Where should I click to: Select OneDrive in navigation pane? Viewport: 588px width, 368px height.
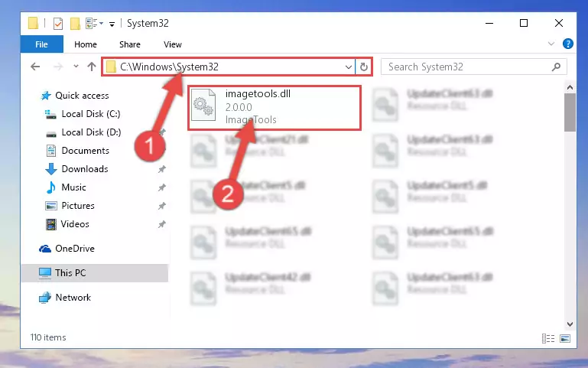[75, 249]
